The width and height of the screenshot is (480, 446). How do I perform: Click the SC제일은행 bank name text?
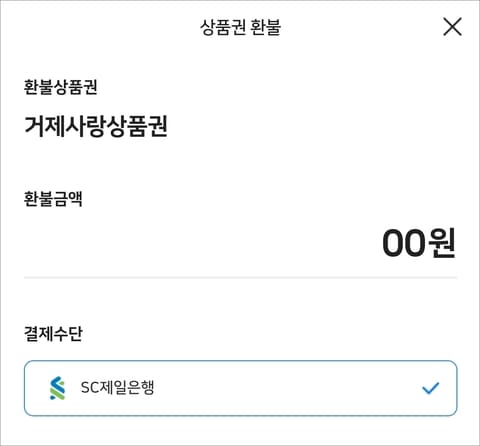[x=117, y=388]
